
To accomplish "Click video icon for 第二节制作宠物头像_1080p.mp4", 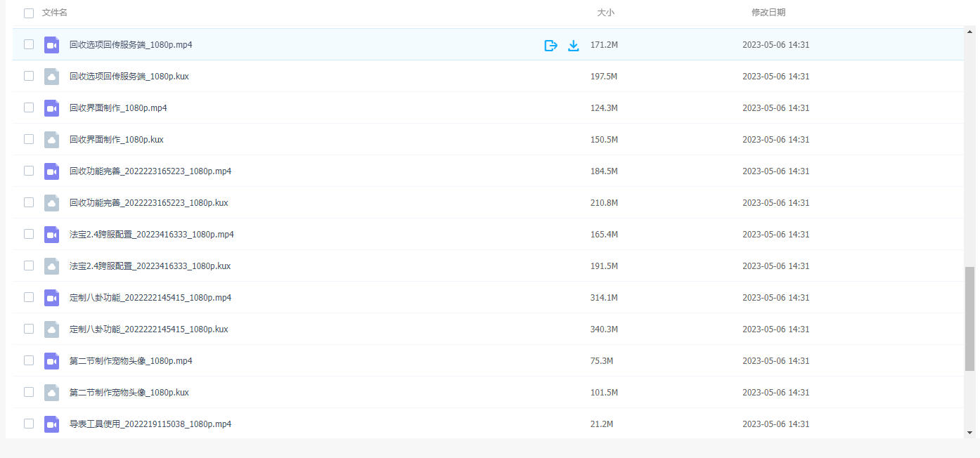I will pos(51,361).
